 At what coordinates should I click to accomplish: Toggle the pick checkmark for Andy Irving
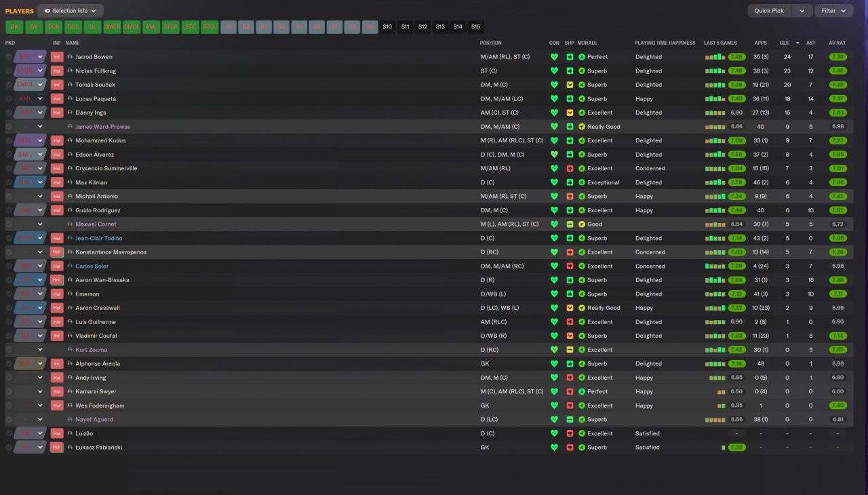pos(9,378)
